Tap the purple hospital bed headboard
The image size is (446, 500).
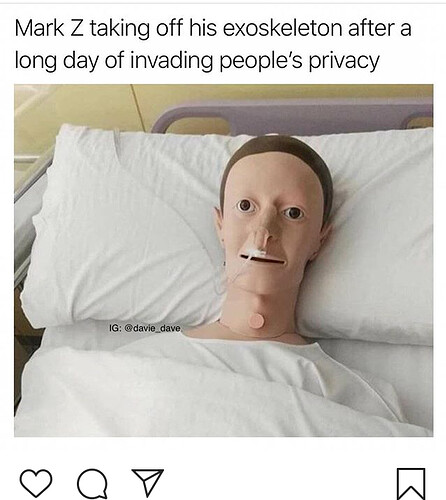tap(293, 117)
